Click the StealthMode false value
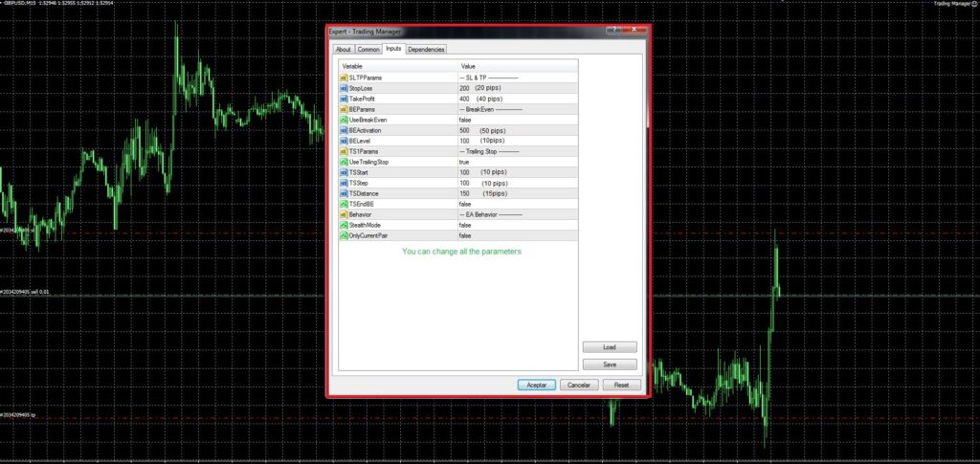The width and height of the screenshot is (980, 464). tap(465, 225)
